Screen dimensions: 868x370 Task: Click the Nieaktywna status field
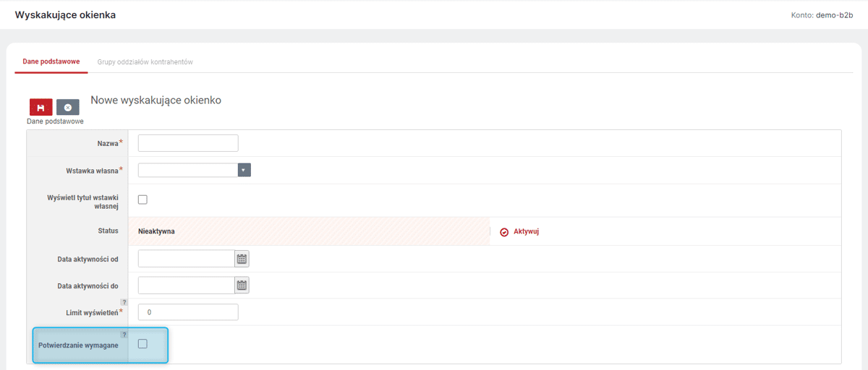pos(309,231)
